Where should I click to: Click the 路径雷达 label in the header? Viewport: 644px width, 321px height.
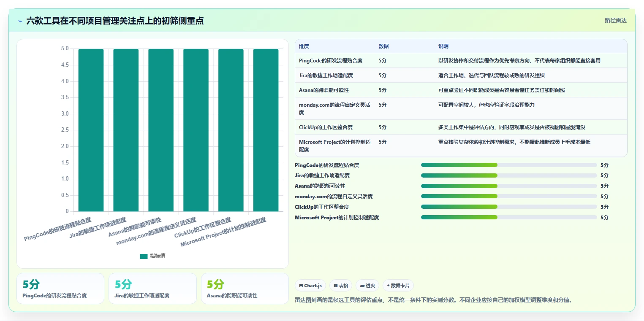pos(615,20)
